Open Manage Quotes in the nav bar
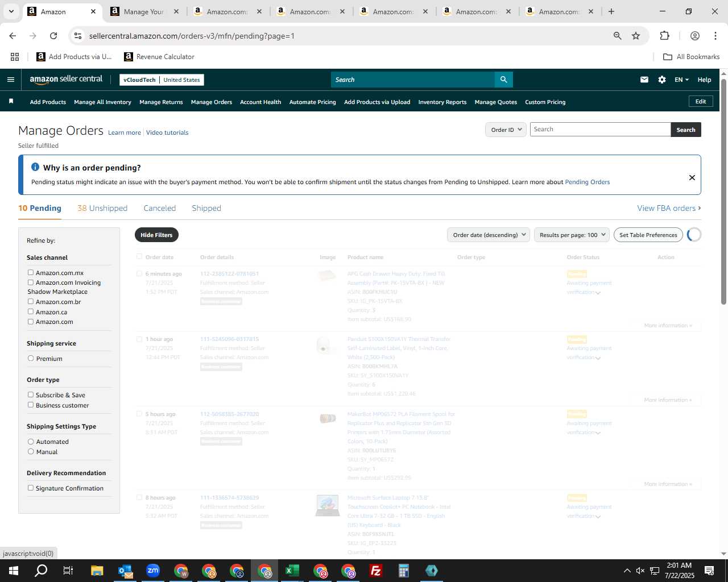The width and height of the screenshot is (728, 582). [x=496, y=102]
